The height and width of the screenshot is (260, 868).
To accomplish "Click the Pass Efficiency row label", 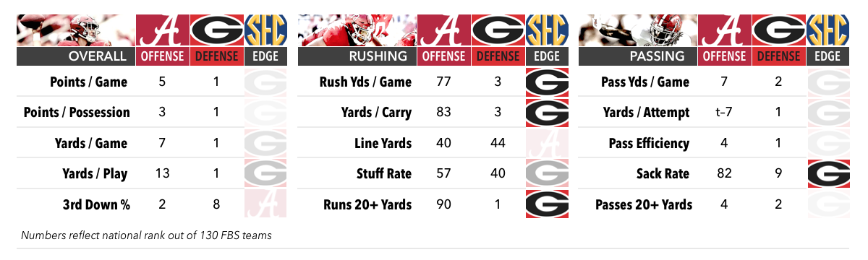I will (649, 144).
